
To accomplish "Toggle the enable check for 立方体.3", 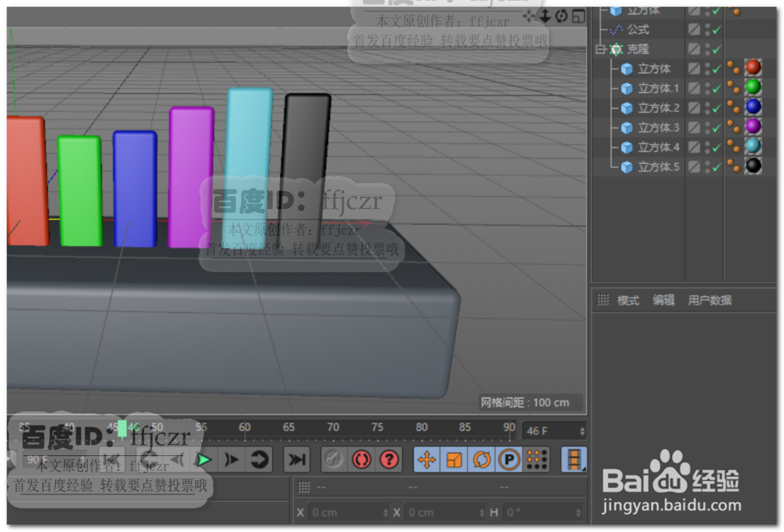I will point(717,128).
